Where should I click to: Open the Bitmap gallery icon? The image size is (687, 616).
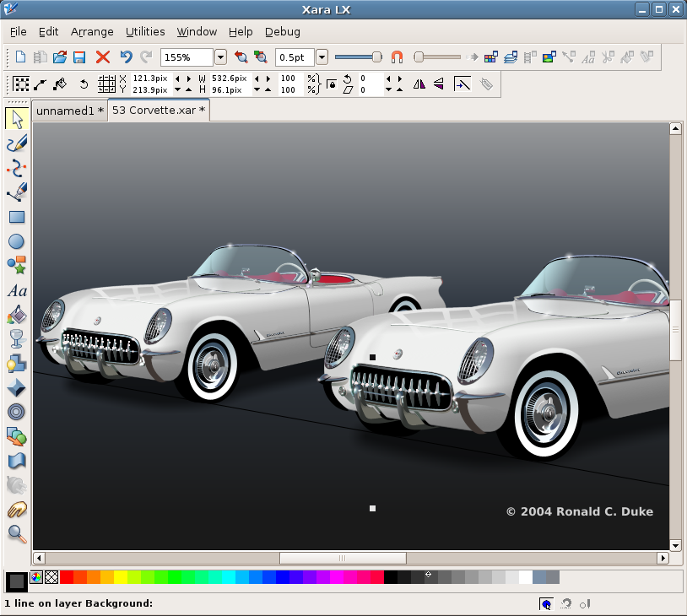point(549,57)
